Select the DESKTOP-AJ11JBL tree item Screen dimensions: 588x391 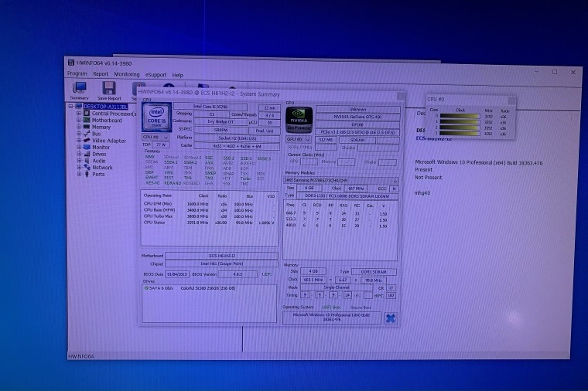click(105, 107)
